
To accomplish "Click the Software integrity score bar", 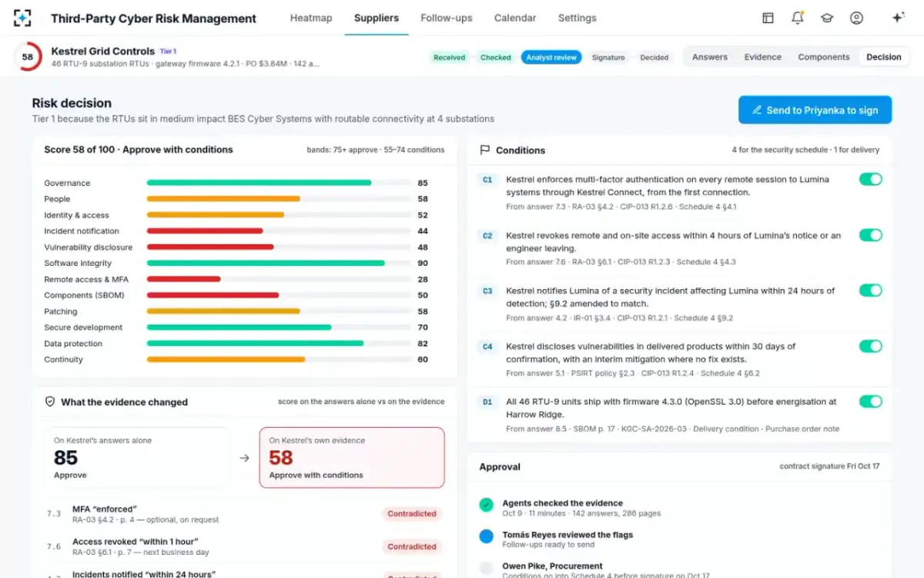I will pyautogui.click(x=279, y=263).
